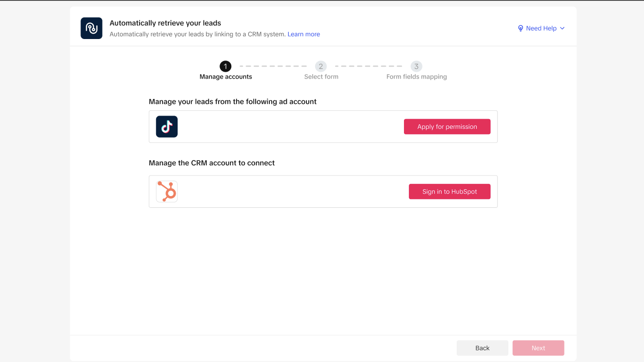644x362 pixels.
Task: Expand the Need Help chevron arrow
Action: tap(562, 28)
